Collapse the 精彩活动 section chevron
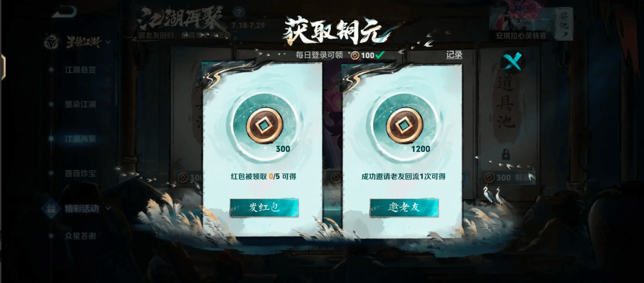Viewport: 644px width, 283px height. pos(109,208)
